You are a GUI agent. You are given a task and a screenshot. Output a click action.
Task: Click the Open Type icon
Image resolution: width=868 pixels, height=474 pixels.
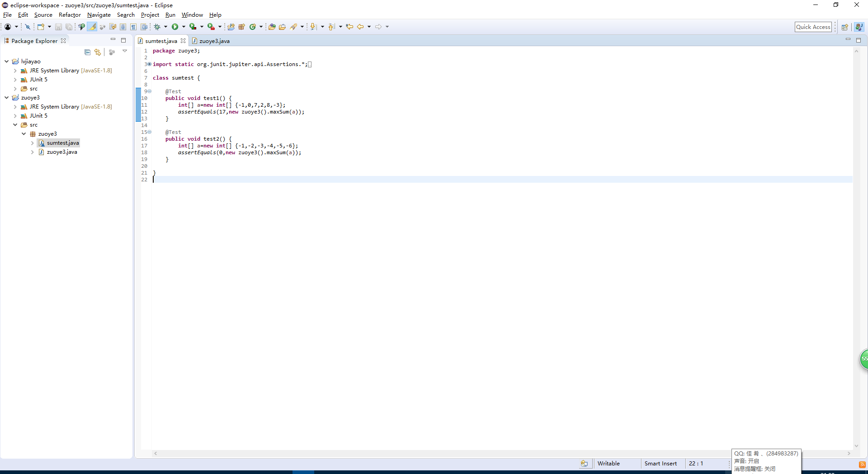pyautogui.click(x=272, y=27)
